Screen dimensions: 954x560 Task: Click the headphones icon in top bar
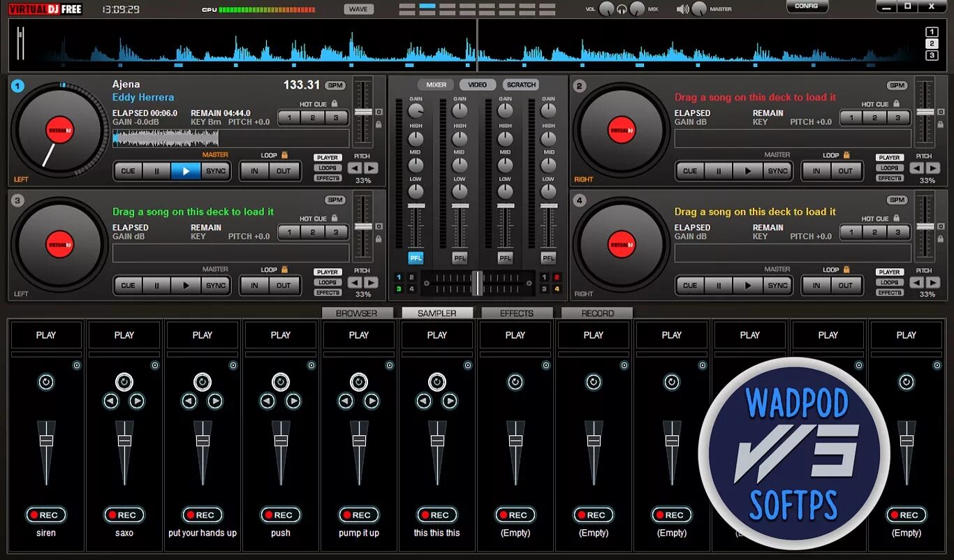click(x=622, y=10)
